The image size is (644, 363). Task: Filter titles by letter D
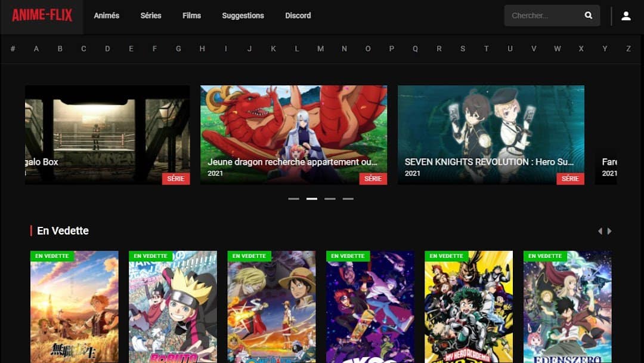tap(107, 48)
